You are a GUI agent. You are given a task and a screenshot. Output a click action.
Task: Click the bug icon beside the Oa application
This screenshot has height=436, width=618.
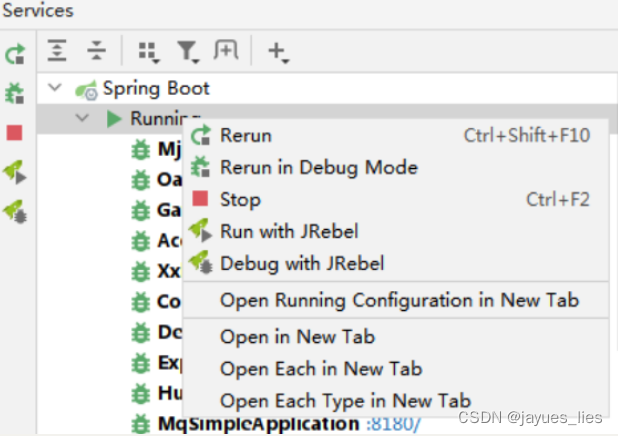[x=141, y=181]
